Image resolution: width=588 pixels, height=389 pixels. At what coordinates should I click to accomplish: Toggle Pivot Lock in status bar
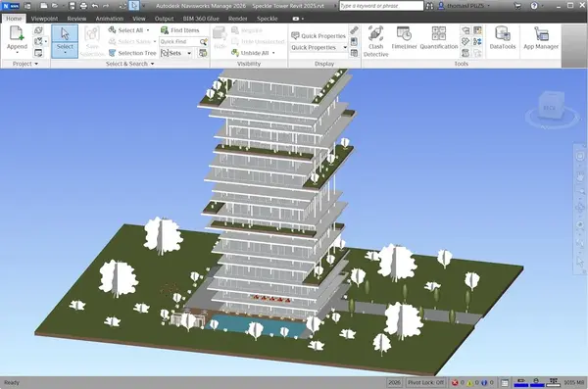(x=425, y=382)
